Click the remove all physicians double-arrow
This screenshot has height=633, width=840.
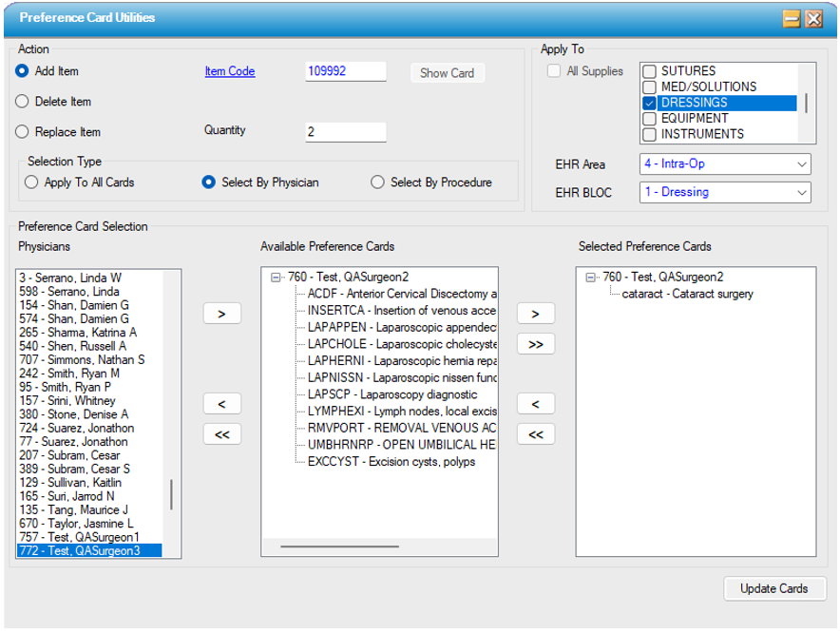pyautogui.click(x=222, y=434)
